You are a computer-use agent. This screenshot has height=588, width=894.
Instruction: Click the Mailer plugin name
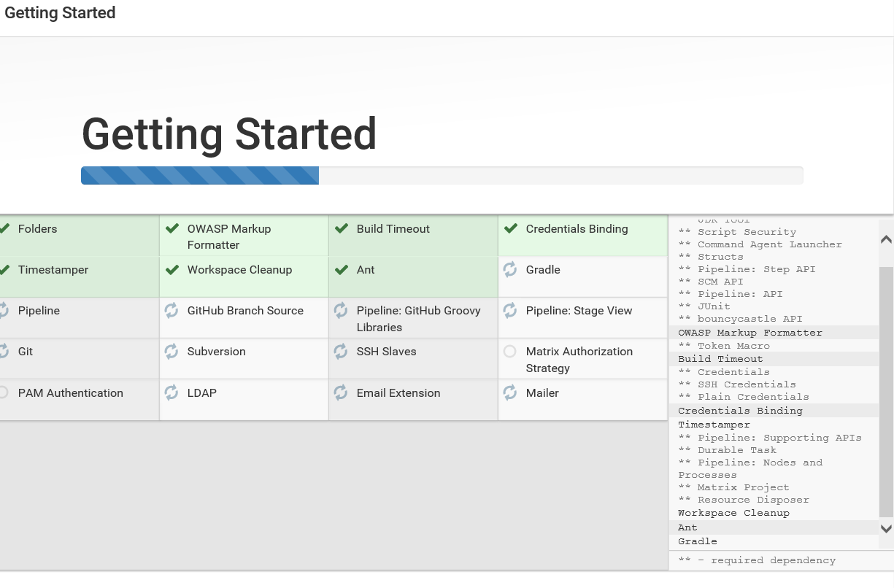point(542,392)
